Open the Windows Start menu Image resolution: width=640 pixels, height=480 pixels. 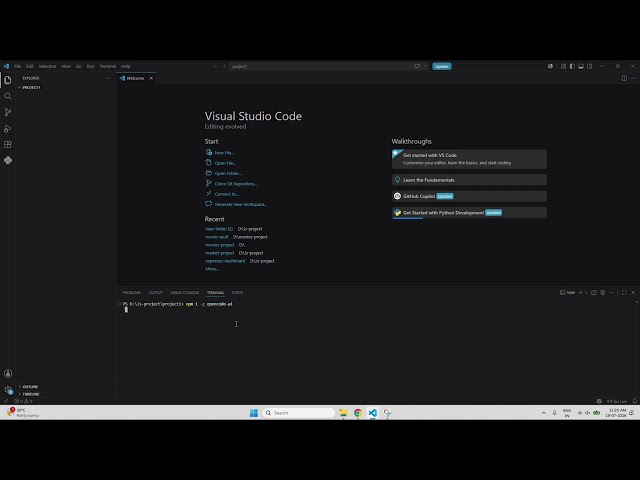click(x=253, y=413)
